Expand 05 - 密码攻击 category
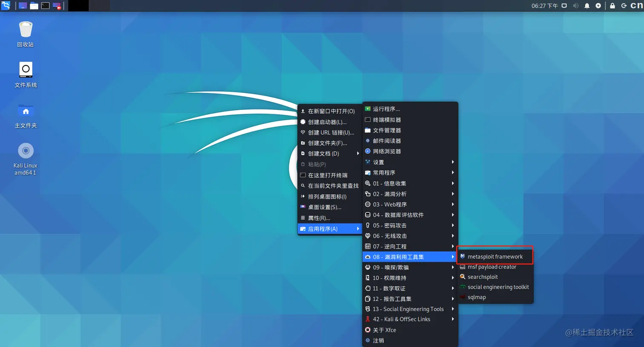Viewport: 644px width, 347px height. pos(410,225)
